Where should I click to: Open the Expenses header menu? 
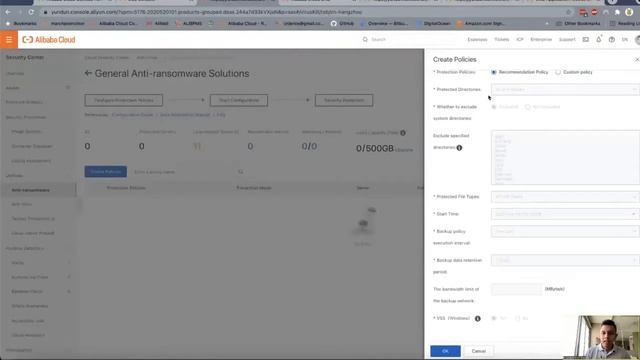coord(477,40)
